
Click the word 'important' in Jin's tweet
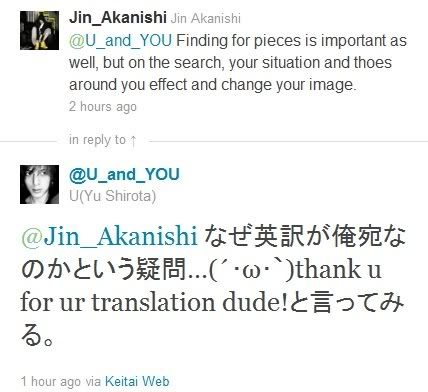pyautogui.click(x=354, y=41)
